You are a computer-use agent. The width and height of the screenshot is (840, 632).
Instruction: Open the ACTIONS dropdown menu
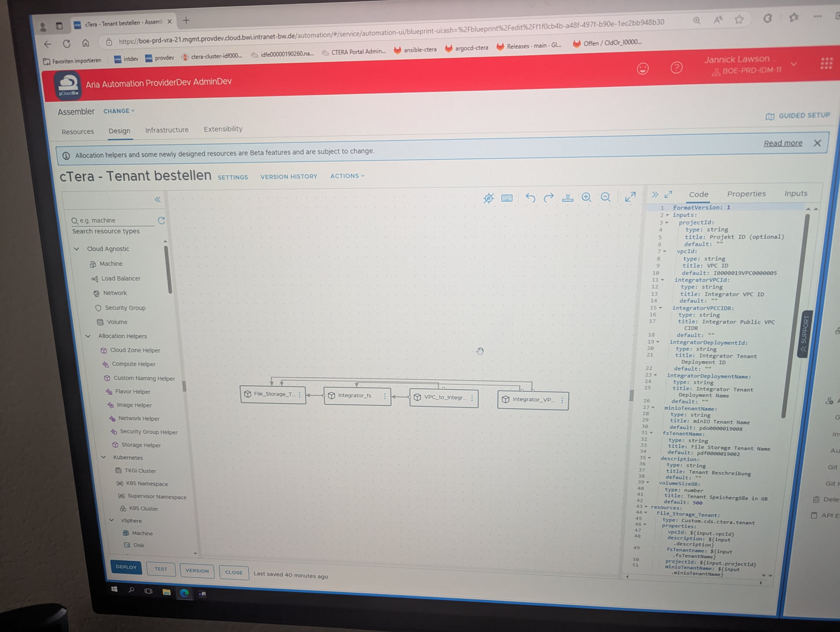347,176
